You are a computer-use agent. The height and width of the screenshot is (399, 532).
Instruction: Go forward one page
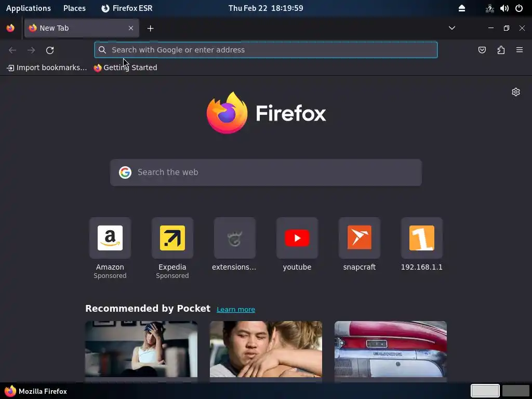[x=31, y=50]
